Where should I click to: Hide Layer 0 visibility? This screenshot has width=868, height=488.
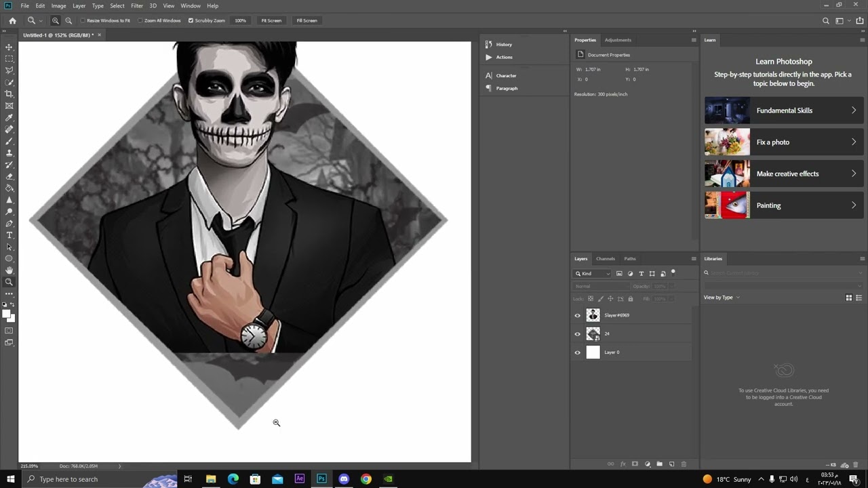(578, 352)
